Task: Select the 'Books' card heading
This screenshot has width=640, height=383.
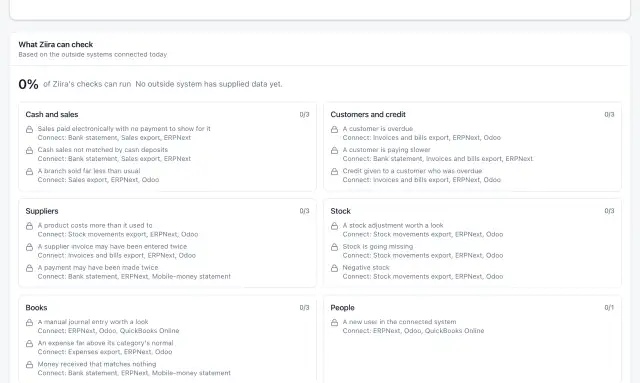Action: pyautogui.click(x=36, y=307)
